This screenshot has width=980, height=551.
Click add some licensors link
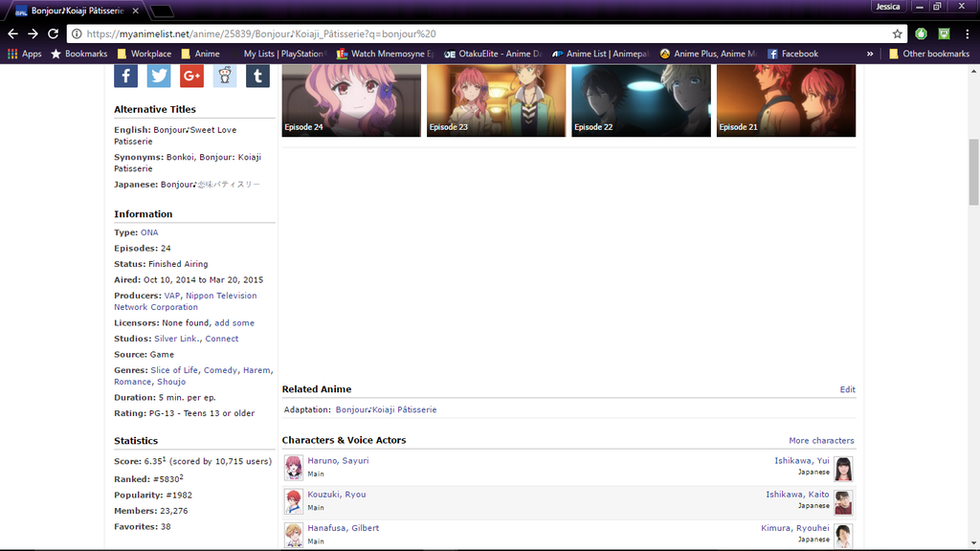click(x=234, y=323)
